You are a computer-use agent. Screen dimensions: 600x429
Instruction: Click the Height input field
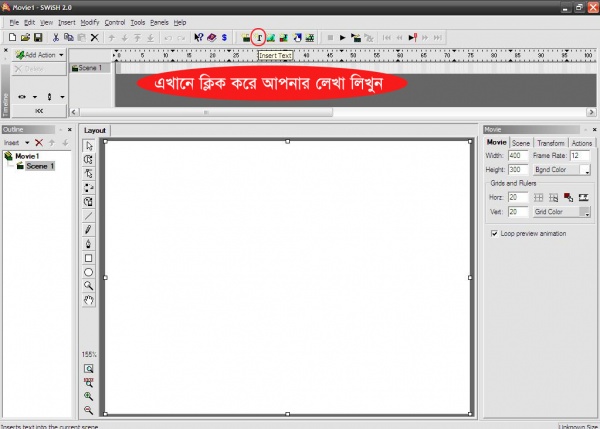518,170
